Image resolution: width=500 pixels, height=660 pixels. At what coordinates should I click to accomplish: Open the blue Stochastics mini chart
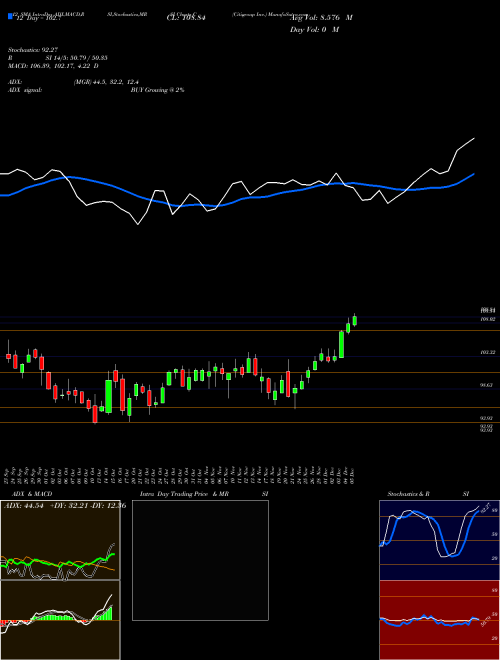(440, 540)
